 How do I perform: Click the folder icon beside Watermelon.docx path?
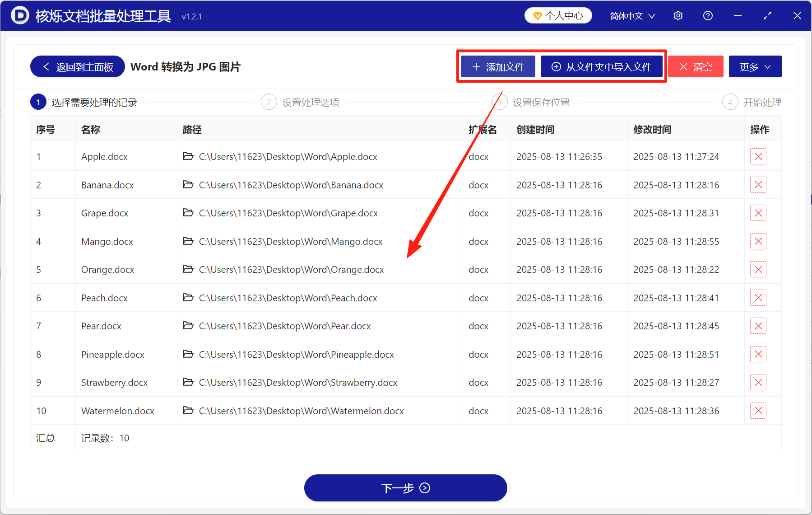click(188, 411)
